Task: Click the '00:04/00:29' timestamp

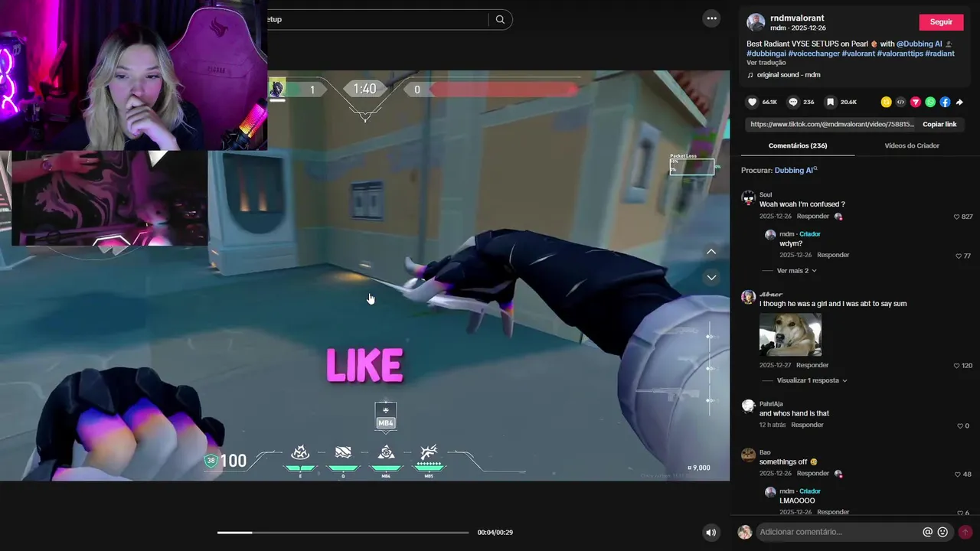Action: tap(495, 533)
